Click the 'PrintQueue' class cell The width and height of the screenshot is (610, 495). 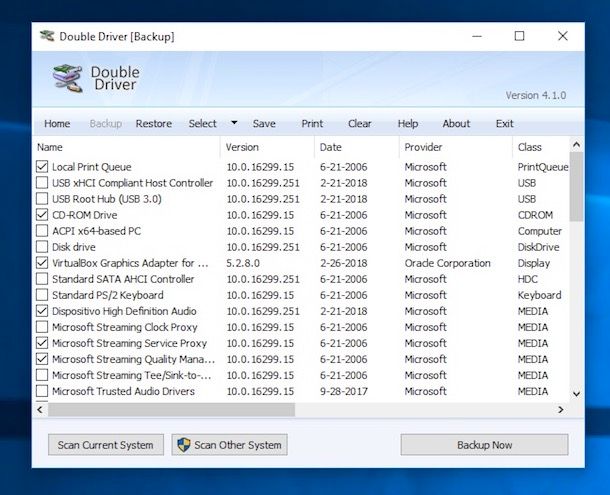[x=543, y=167]
